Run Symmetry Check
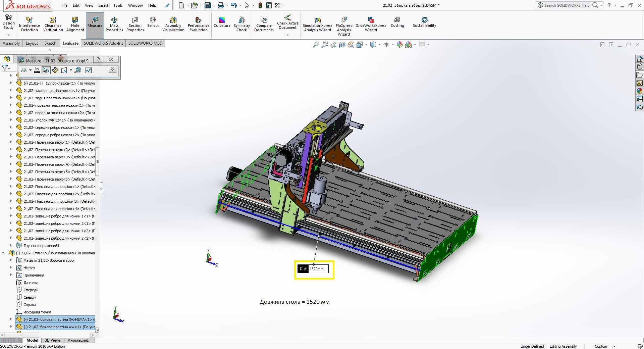Screen dimensions: 644x349 pos(242,24)
